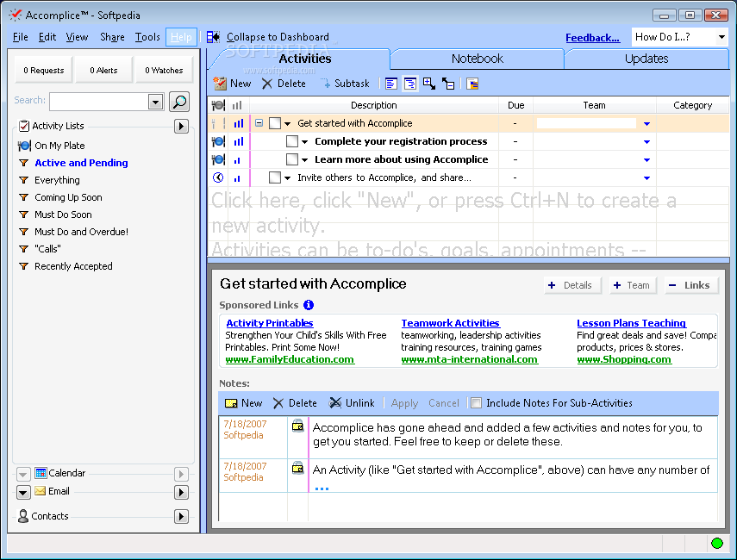
Task: Click the priority bars column header icon
Action: coord(237,105)
